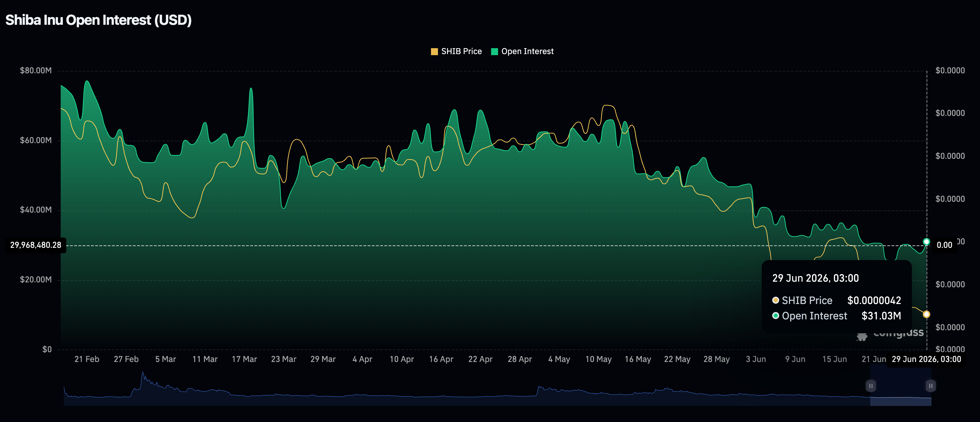Click the 'Open Interest' label inside the tooltip
The image size is (980, 422).
tap(814, 316)
